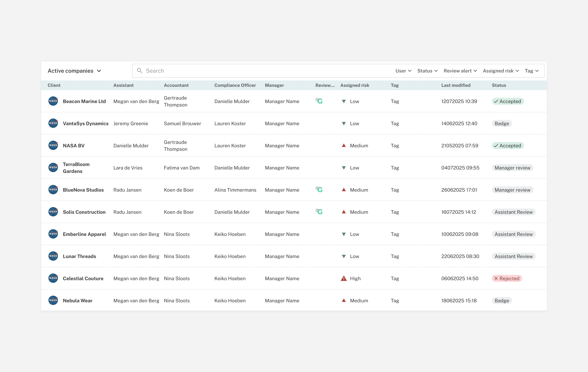
Task: Click the High risk warning icon for Celestial Couture
Action: tap(344, 278)
